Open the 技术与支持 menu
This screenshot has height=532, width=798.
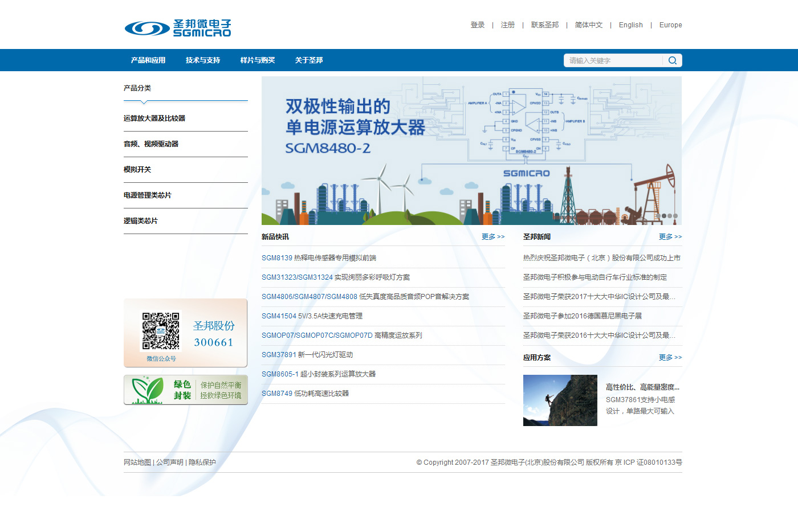[x=203, y=60]
